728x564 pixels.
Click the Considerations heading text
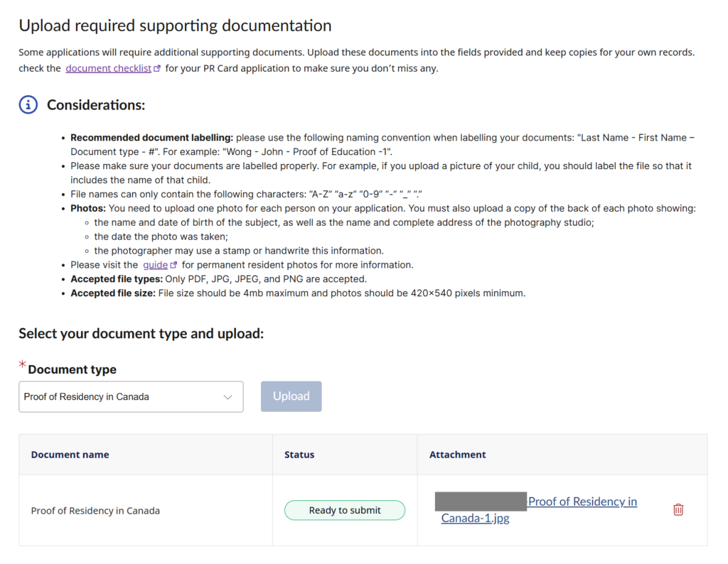(x=96, y=105)
